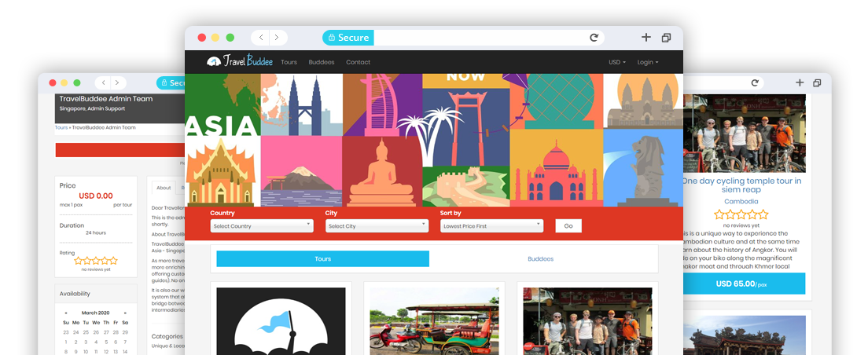Screen dimensions: 868x355
Task: Open the Select City dropdown
Action: coord(377,225)
